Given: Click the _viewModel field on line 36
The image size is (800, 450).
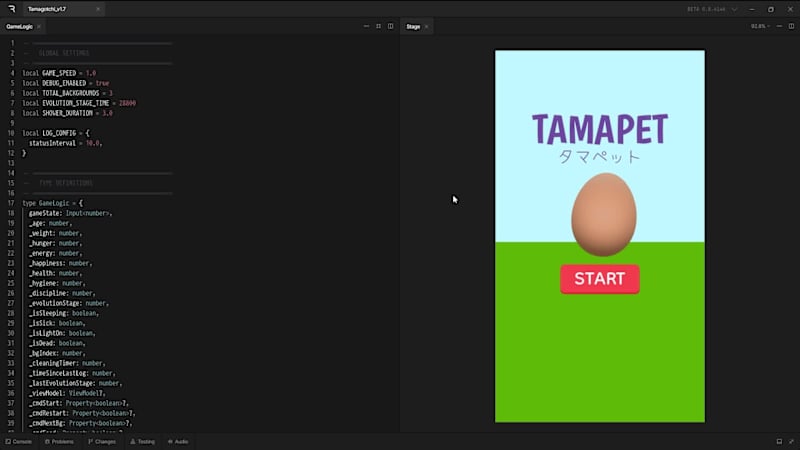Looking at the screenshot, I should pyautogui.click(x=46, y=393).
